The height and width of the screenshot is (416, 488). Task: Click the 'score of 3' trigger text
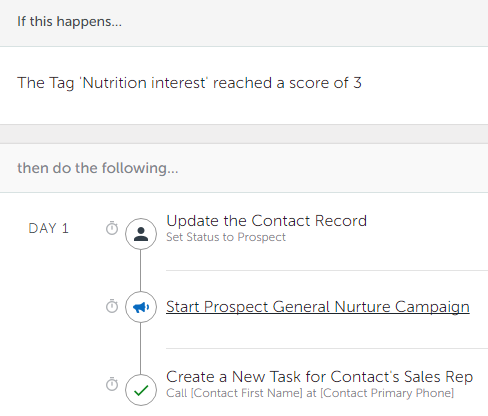(325, 83)
